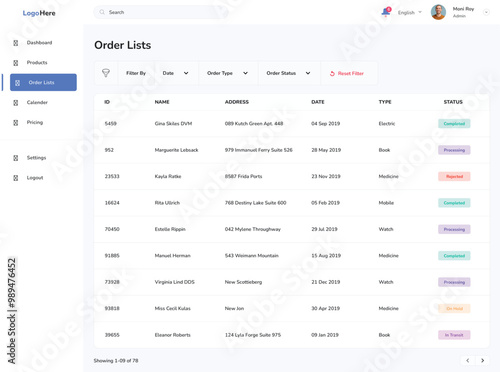
Task: Open Products in the sidebar
Action: (x=37, y=63)
